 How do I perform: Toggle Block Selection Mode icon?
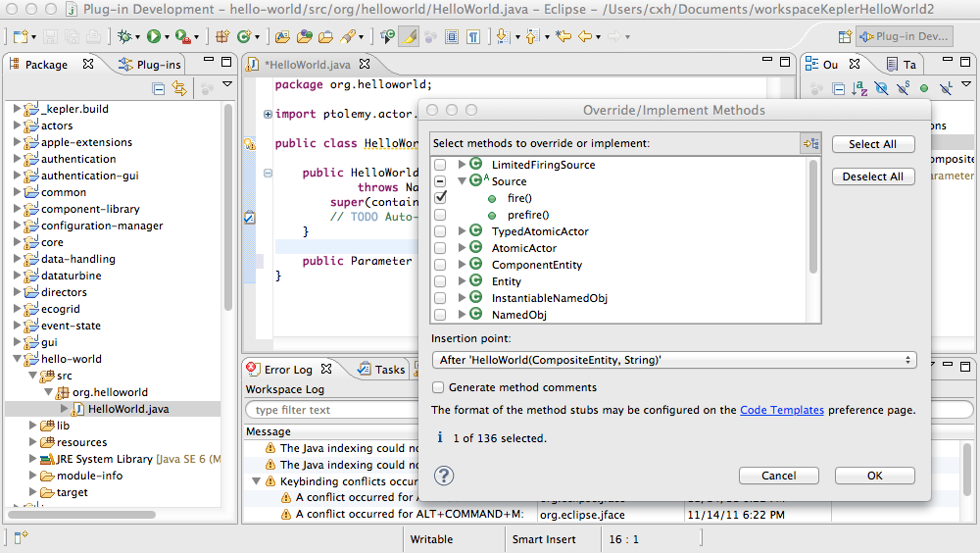pos(451,37)
